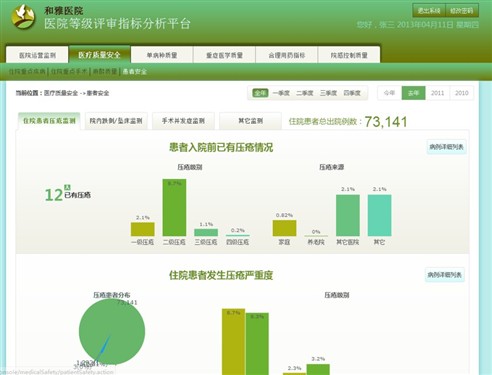Click the 其它医院 source bar
Viewport: 492px width, 375px height.
[x=348, y=216]
